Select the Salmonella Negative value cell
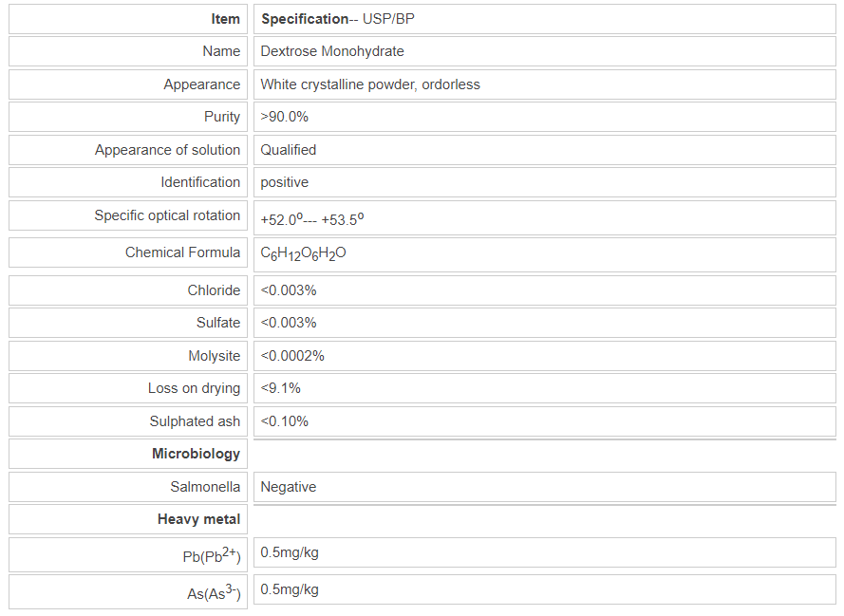Screen dimensions: 844x616 (289, 487)
